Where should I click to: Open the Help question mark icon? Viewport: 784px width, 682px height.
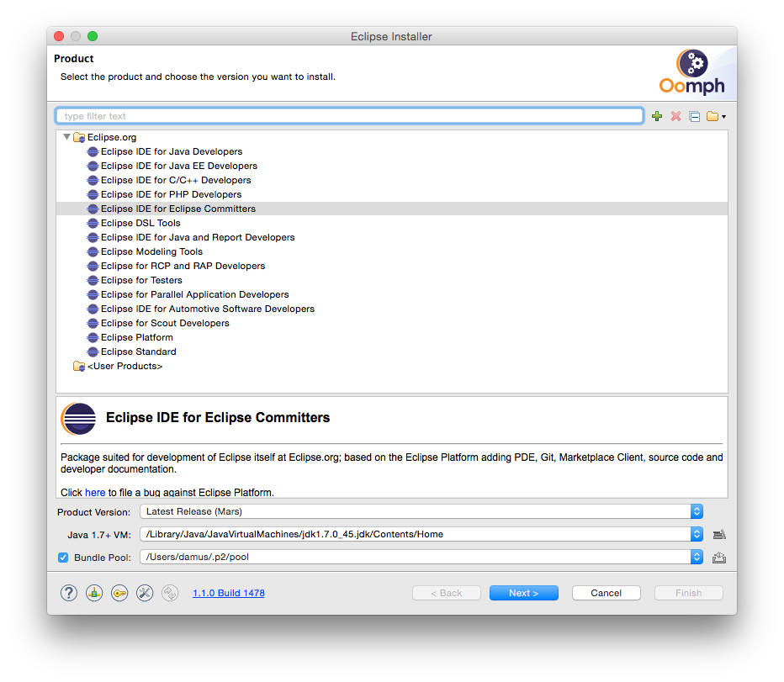(69, 593)
